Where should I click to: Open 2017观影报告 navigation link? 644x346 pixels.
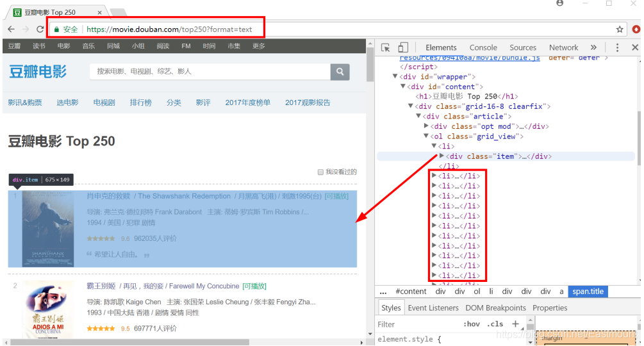point(308,103)
